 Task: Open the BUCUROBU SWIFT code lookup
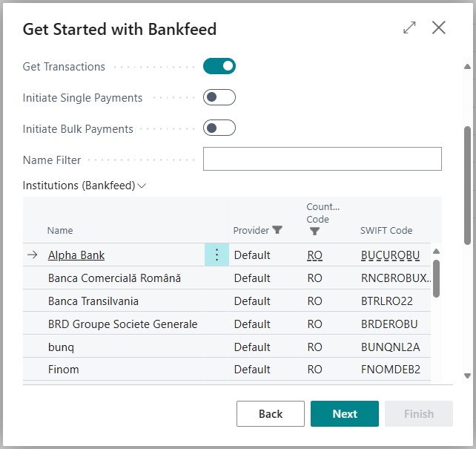coord(390,255)
